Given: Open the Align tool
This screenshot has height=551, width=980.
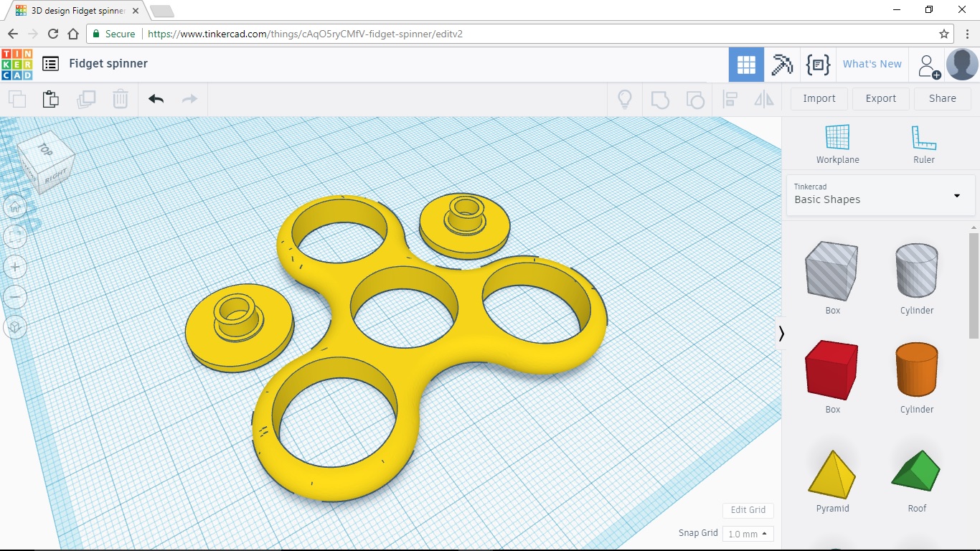Looking at the screenshot, I should [x=730, y=99].
